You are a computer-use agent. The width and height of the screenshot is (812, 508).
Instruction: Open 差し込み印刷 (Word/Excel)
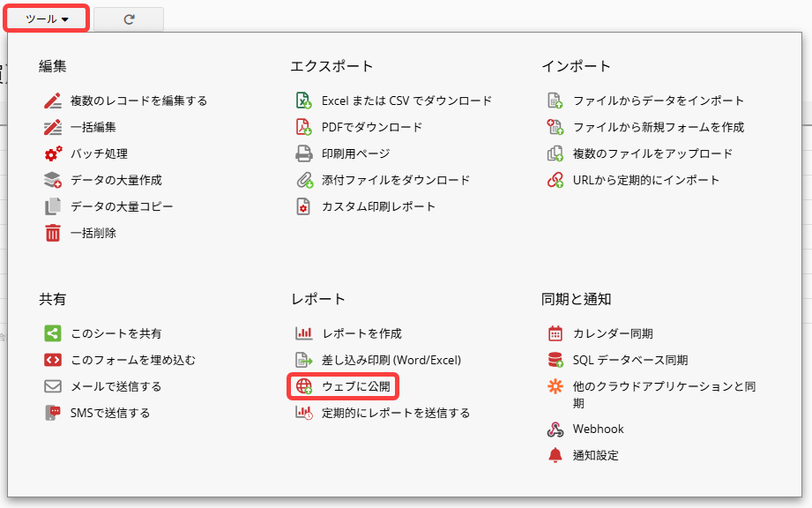391,360
